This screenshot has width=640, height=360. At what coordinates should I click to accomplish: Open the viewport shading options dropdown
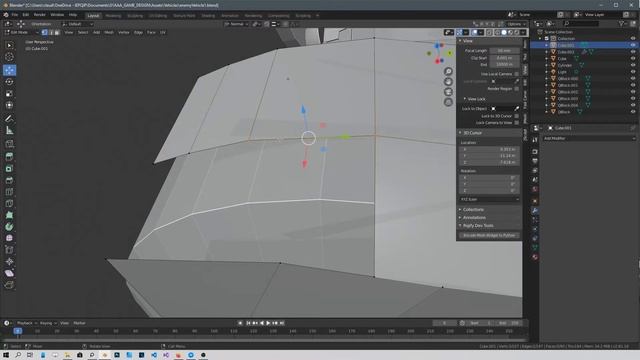pyautogui.click(x=523, y=32)
